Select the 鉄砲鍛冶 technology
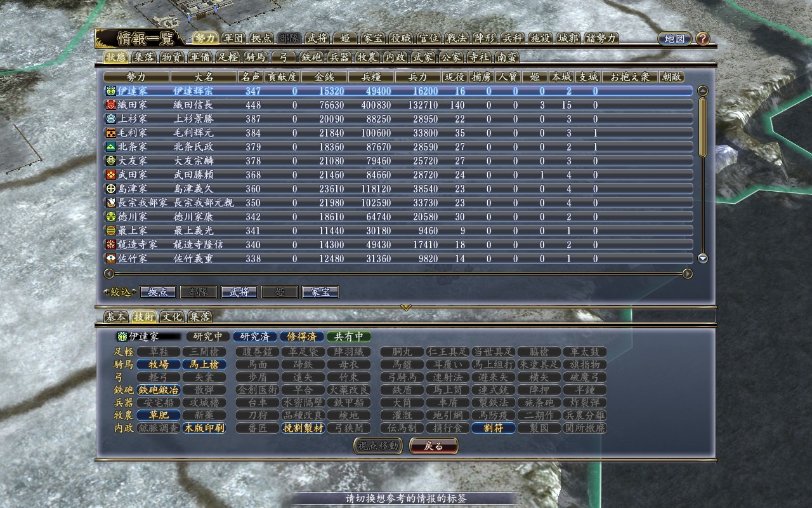The width and height of the screenshot is (812, 508). click(x=159, y=390)
